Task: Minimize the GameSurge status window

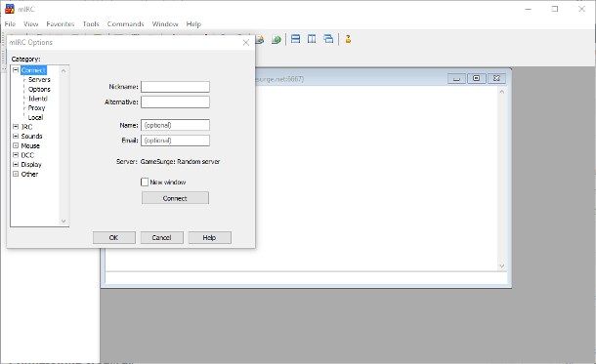Action: click(x=456, y=79)
